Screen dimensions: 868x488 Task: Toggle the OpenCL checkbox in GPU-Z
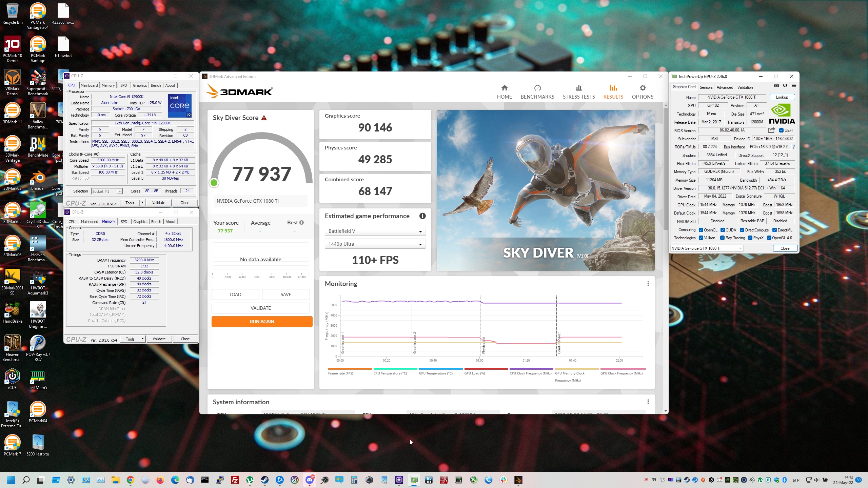pyautogui.click(x=701, y=230)
